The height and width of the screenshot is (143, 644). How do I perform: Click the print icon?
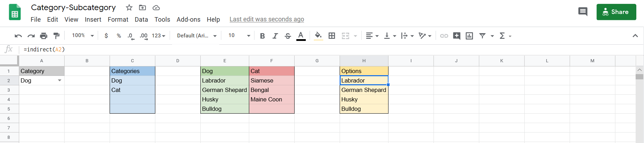(44, 36)
